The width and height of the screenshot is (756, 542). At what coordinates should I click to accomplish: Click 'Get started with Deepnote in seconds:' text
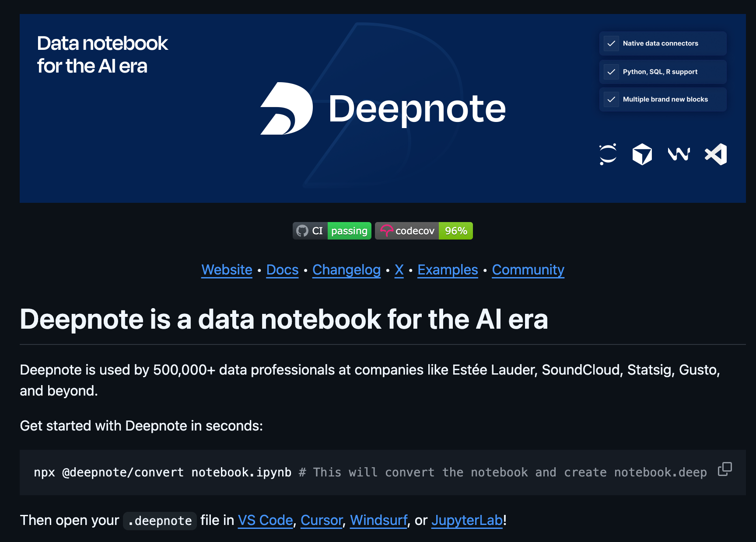click(x=141, y=426)
